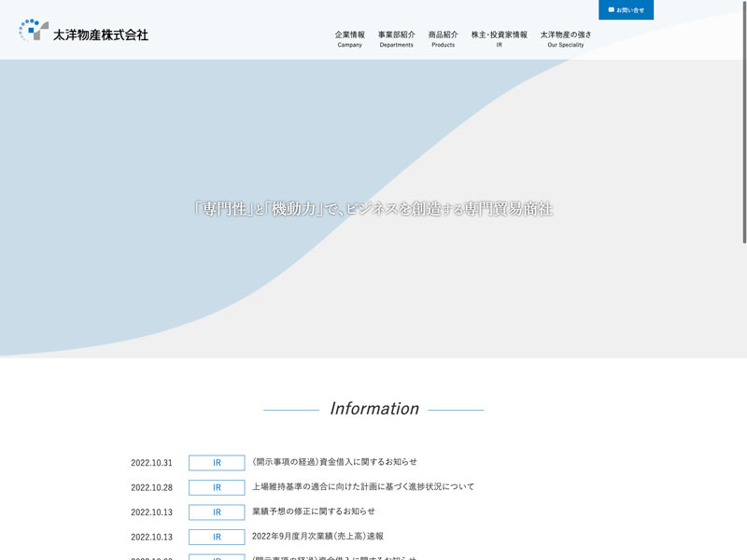Open (開示事項の経過)資金借入に関するお知らせ dated 2022.10.31

[334, 462]
